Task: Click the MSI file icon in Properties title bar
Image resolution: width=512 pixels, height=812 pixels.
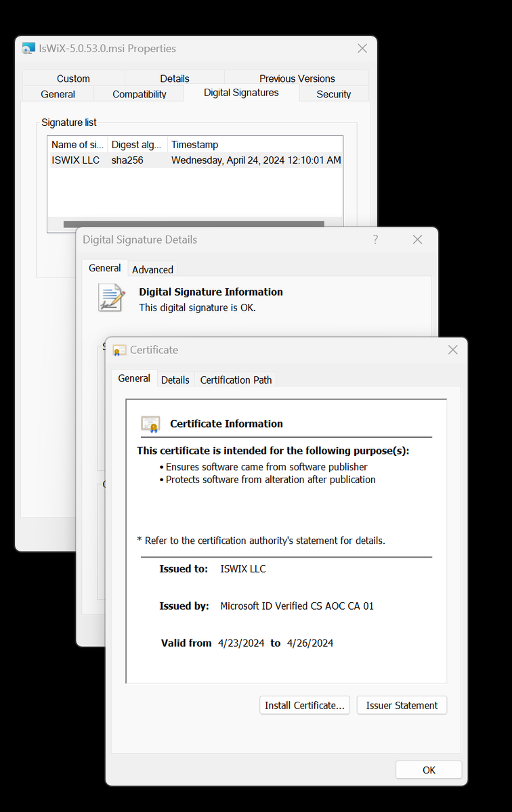Action: point(28,49)
